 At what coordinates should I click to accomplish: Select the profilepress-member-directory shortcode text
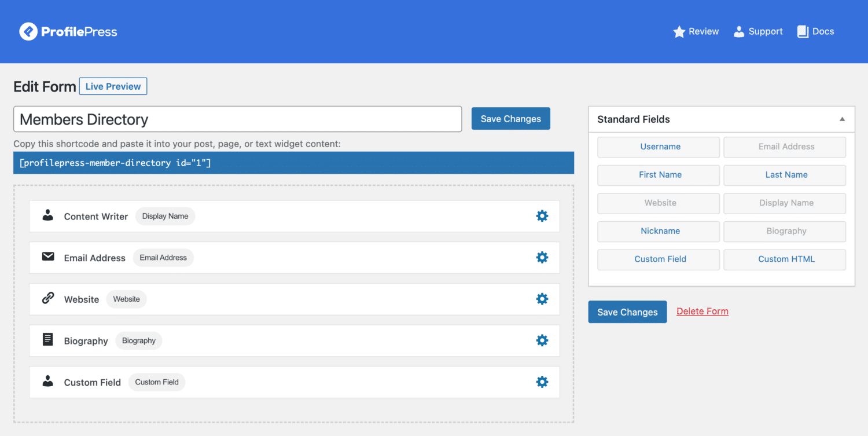tap(115, 163)
